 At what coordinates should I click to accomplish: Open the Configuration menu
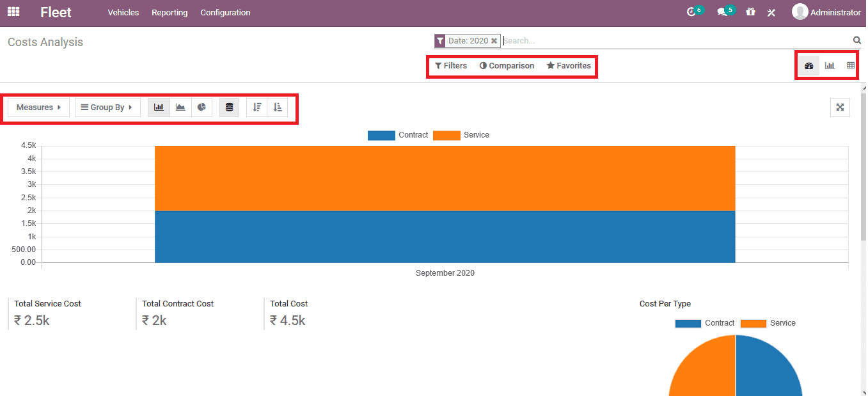pyautogui.click(x=225, y=12)
